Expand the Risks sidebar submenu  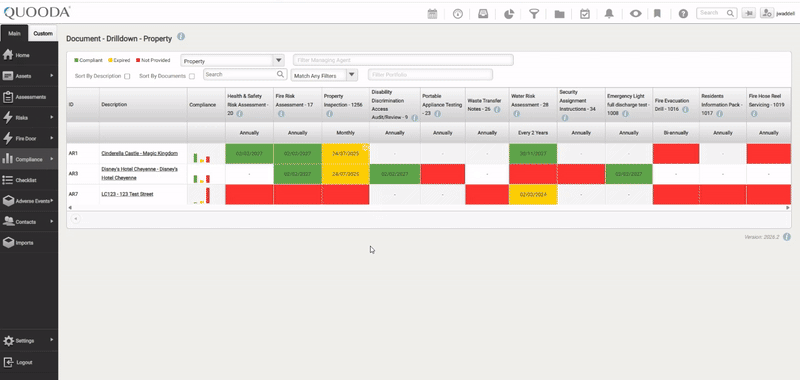(52, 118)
